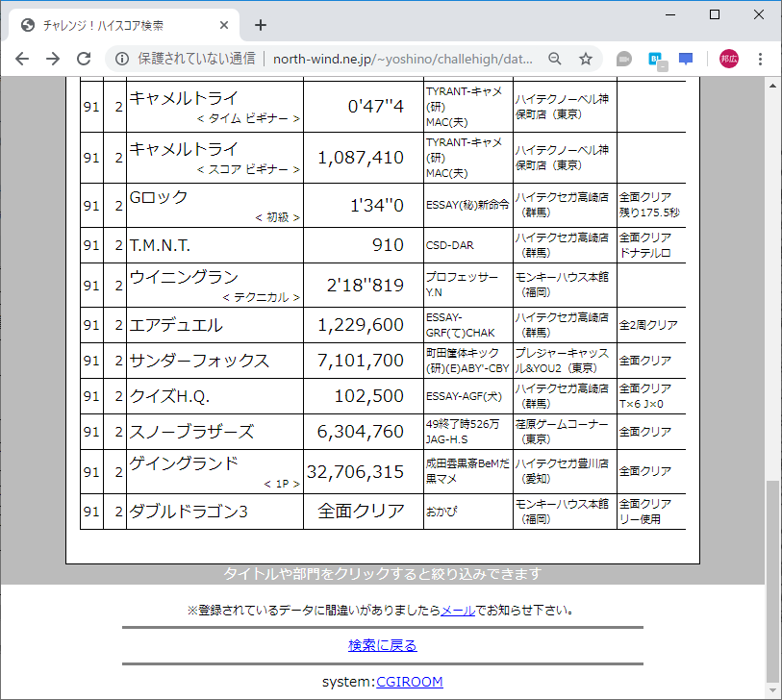
Task: Click the blue speech bubble extension icon
Action: click(x=686, y=58)
